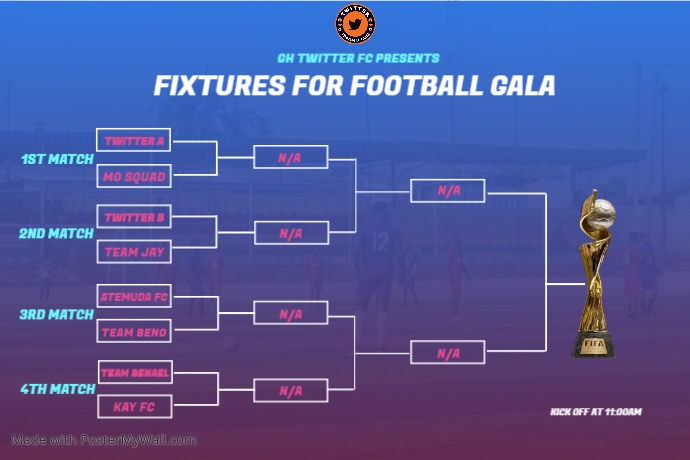
Task: Select the MO SQUAD team box
Action: pyautogui.click(x=133, y=177)
